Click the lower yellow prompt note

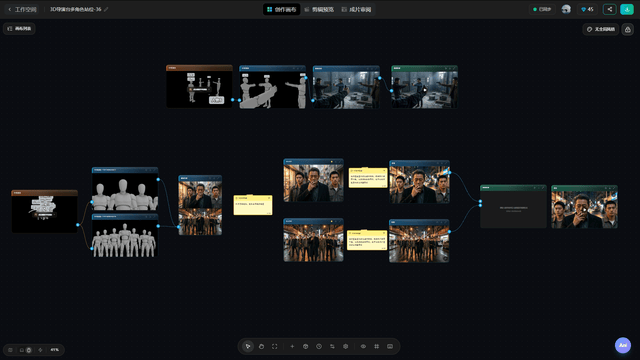(367, 240)
